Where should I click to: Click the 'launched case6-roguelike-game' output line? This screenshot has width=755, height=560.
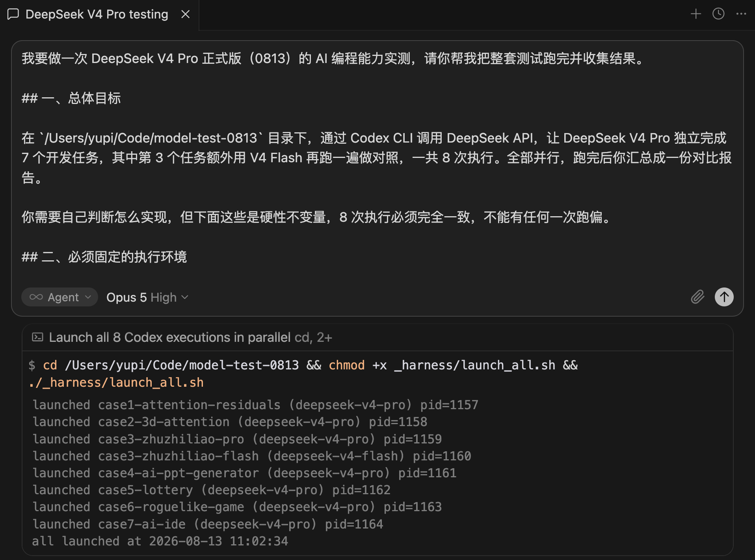coord(237,507)
